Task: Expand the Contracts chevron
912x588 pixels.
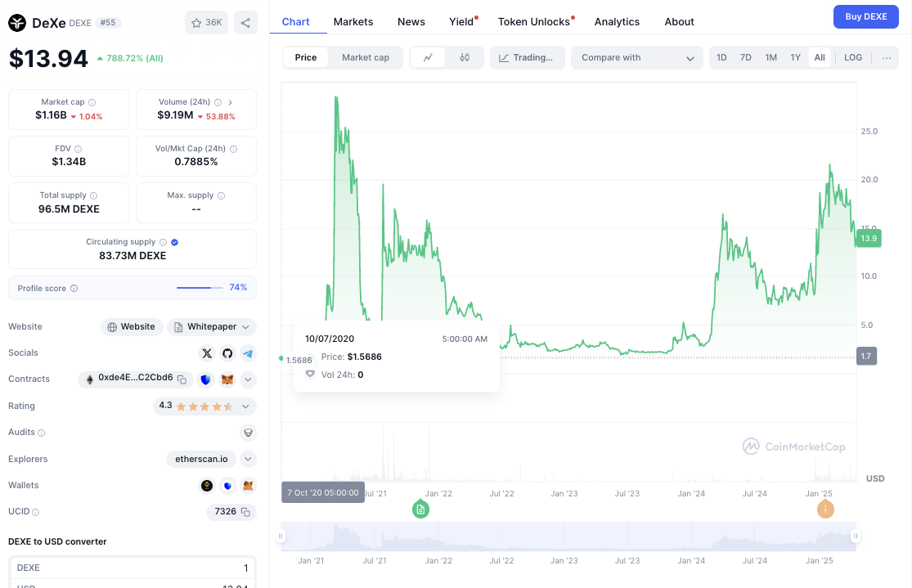Action: (x=249, y=379)
